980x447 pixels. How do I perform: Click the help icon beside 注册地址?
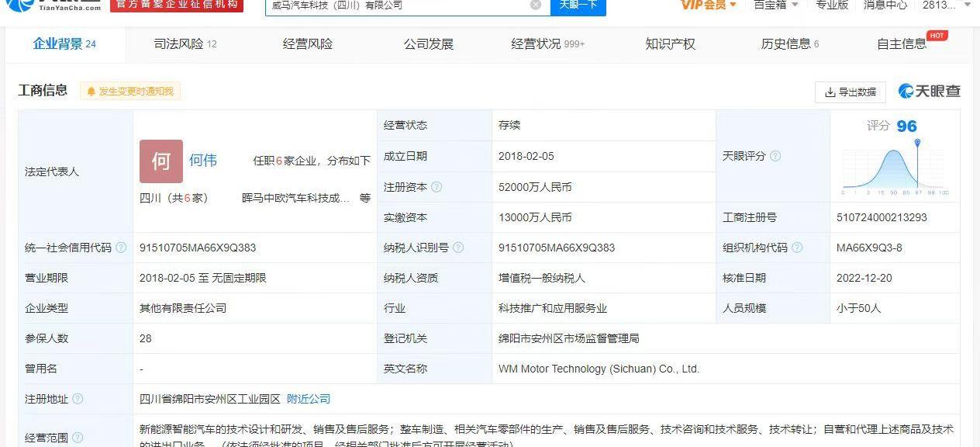(78, 399)
